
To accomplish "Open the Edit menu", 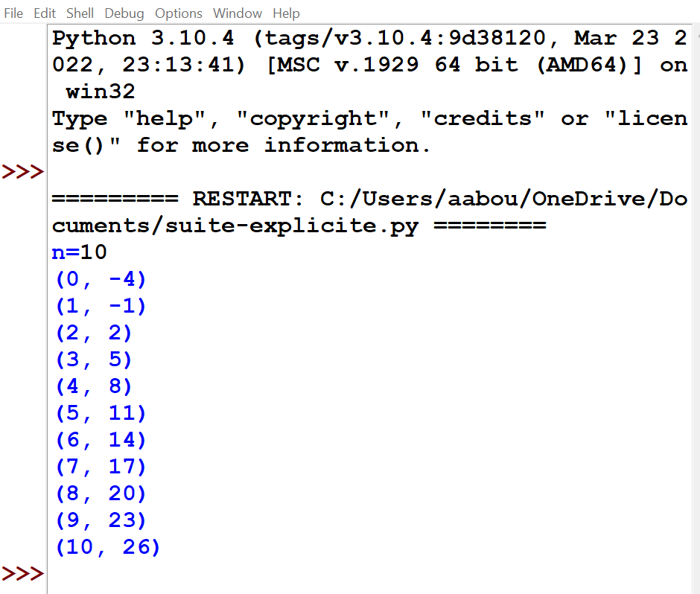I will (45, 13).
